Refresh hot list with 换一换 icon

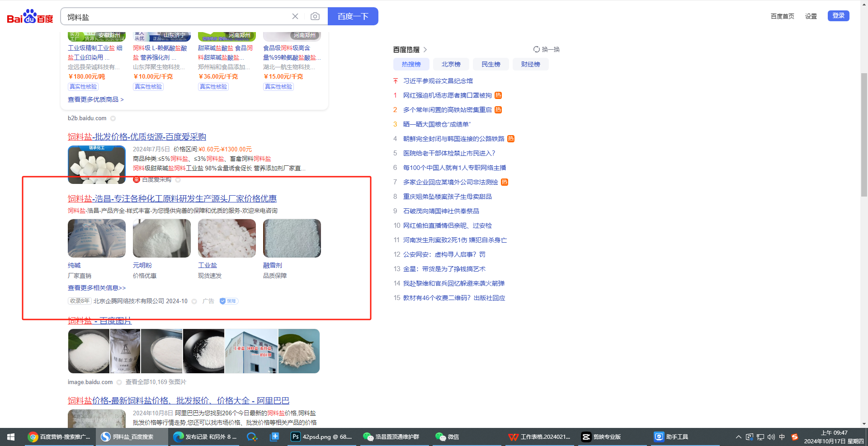click(x=537, y=49)
